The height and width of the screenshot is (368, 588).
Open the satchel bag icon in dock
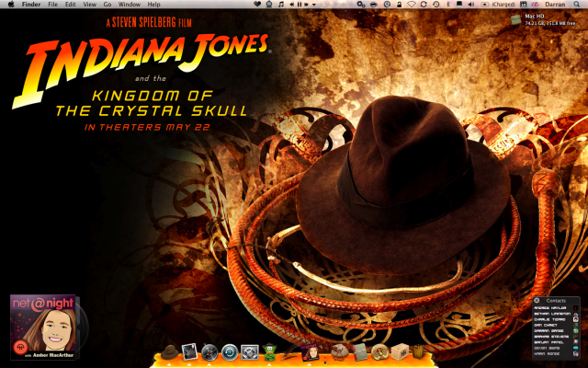click(x=340, y=352)
